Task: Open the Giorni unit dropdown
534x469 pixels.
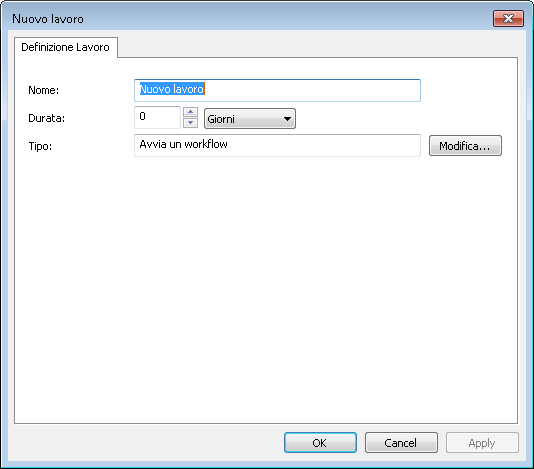Action: (x=250, y=119)
